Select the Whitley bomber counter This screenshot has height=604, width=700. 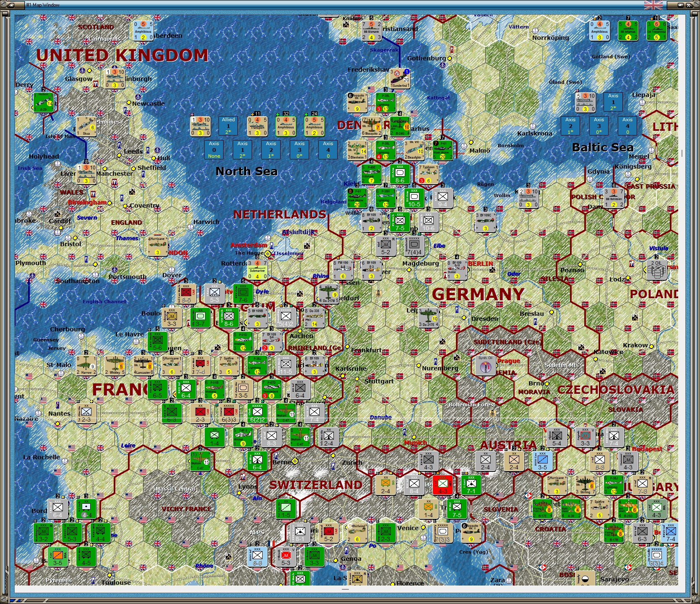pos(114,365)
